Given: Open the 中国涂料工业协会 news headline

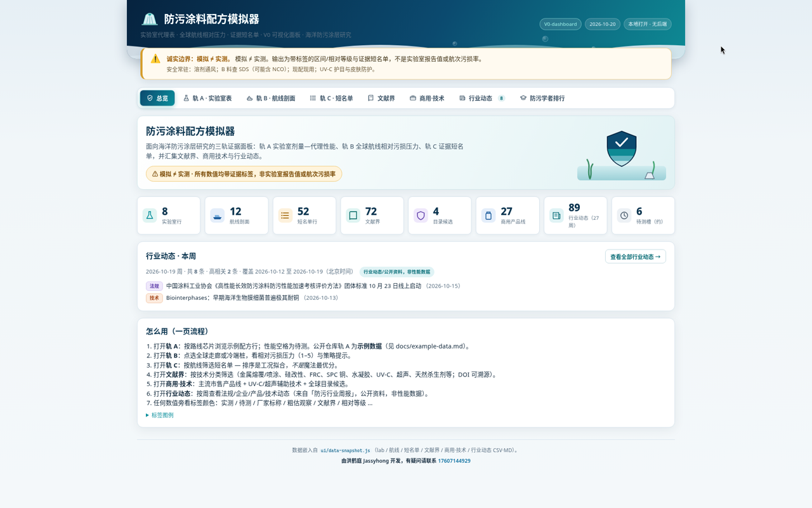Looking at the screenshot, I should (294, 286).
